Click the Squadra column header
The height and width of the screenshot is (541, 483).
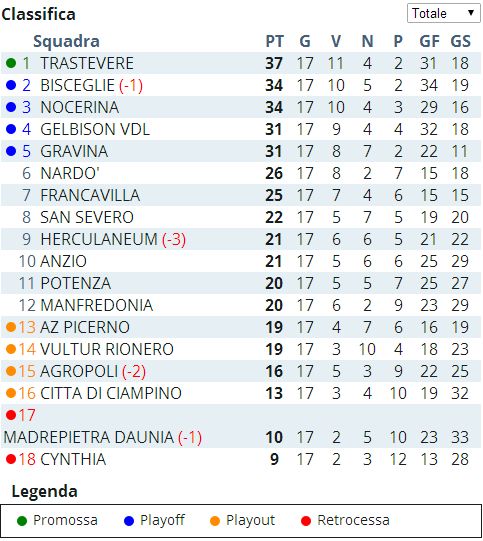coord(66,41)
